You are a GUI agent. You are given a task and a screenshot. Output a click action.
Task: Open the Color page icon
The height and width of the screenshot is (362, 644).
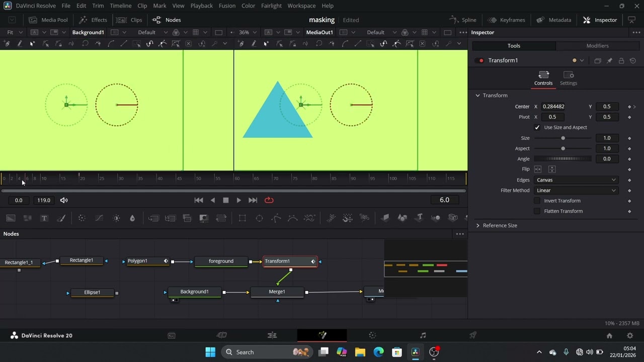tap(372, 335)
